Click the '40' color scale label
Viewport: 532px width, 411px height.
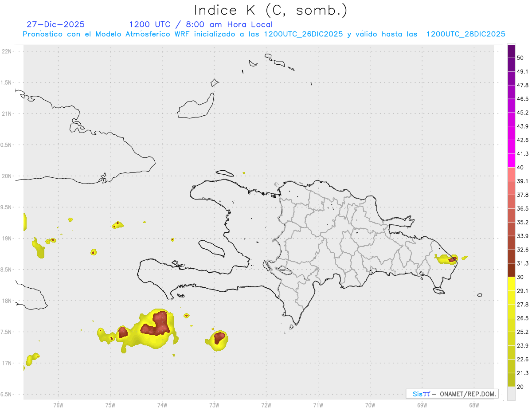coord(520,168)
